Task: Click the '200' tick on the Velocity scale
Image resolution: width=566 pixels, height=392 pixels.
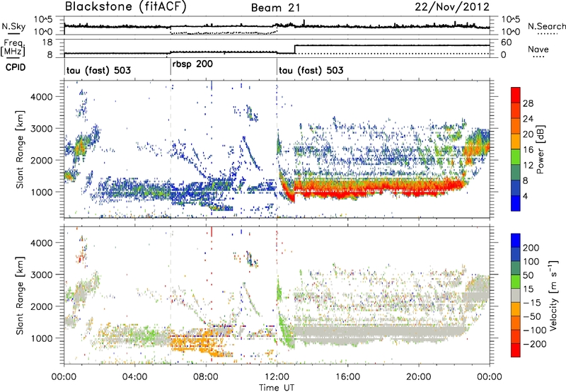Action: click(531, 248)
